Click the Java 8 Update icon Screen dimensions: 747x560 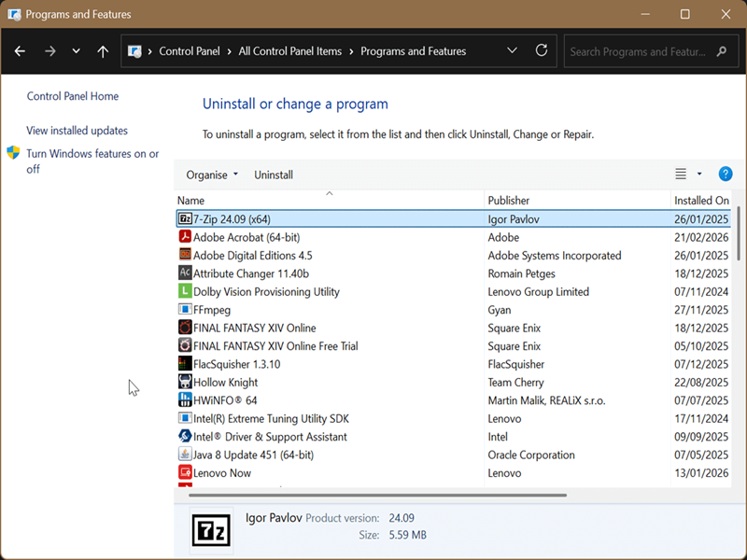[185, 455]
